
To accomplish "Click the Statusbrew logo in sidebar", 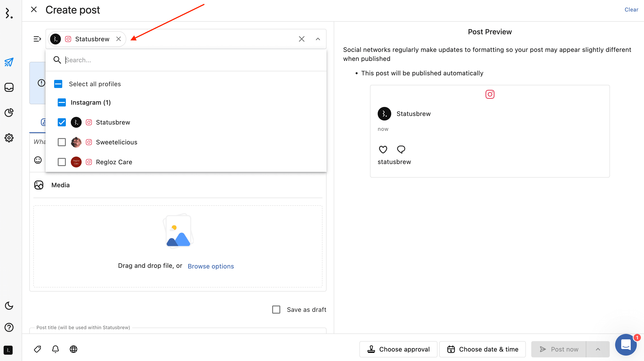I will 9,13.
